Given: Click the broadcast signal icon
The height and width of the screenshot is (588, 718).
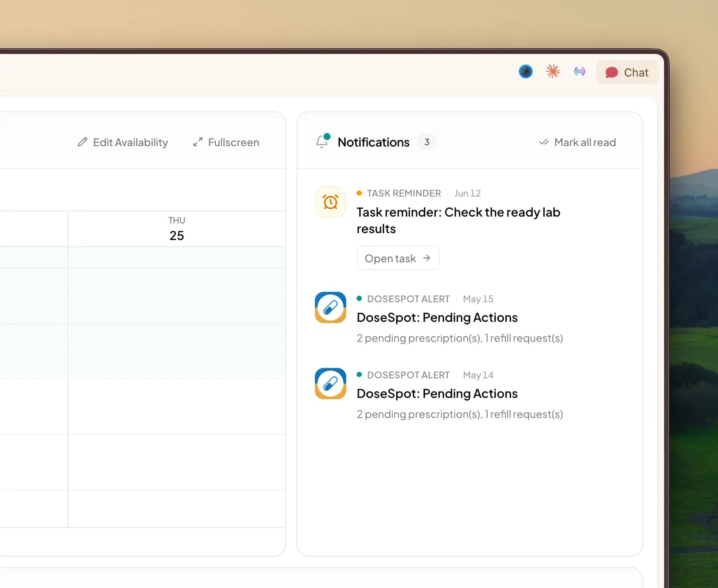Looking at the screenshot, I should 579,71.
